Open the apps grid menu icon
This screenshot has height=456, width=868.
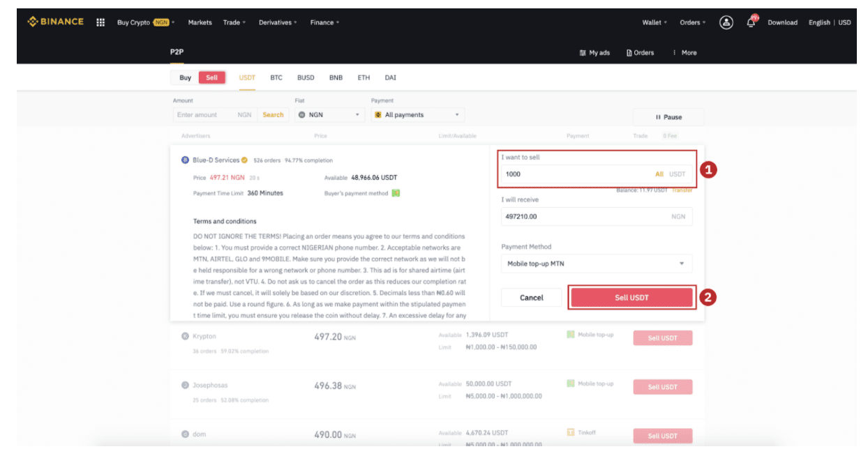pos(100,22)
